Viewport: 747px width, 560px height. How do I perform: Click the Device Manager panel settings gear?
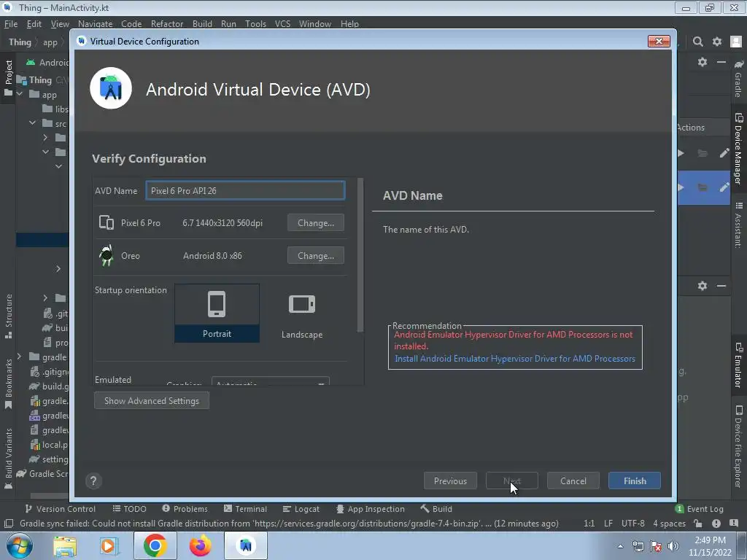click(x=703, y=62)
